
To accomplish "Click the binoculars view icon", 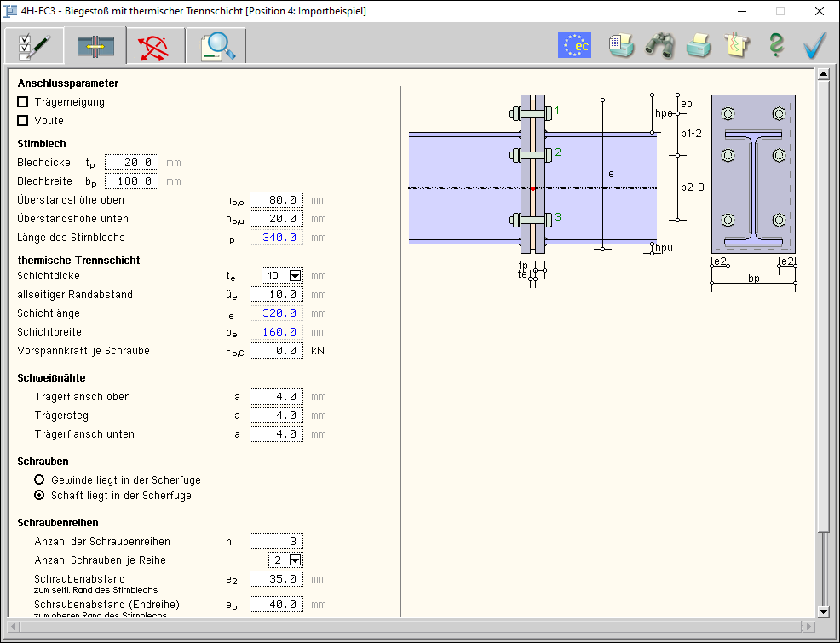I will tap(659, 45).
